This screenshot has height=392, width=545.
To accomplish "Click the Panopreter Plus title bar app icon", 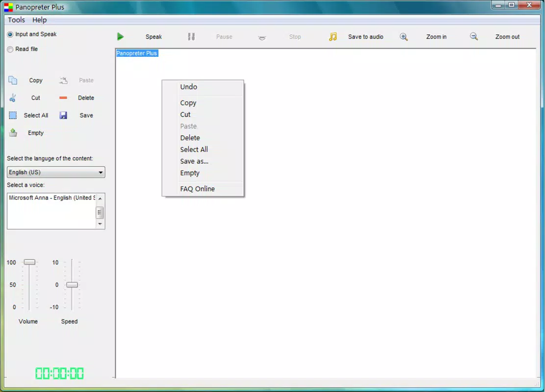I will (x=8, y=7).
